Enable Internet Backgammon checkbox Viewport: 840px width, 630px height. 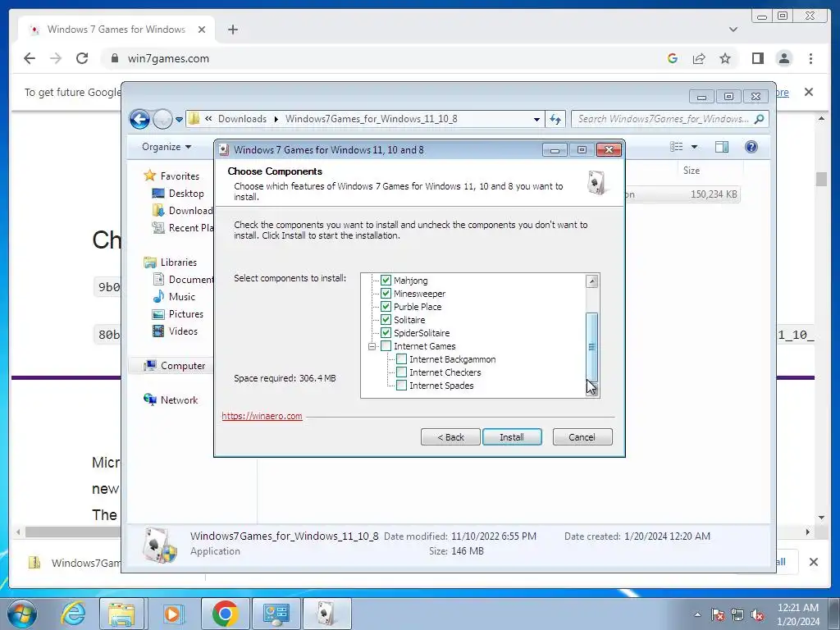401,359
